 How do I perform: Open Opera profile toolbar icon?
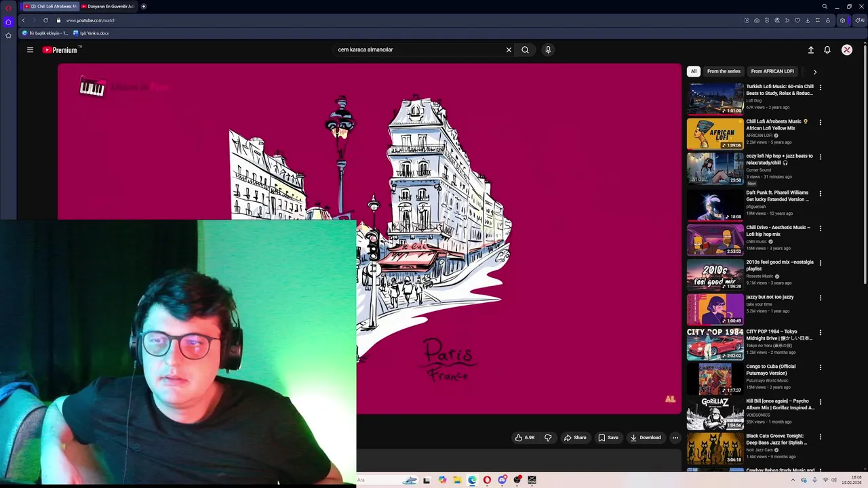point(828,20)
